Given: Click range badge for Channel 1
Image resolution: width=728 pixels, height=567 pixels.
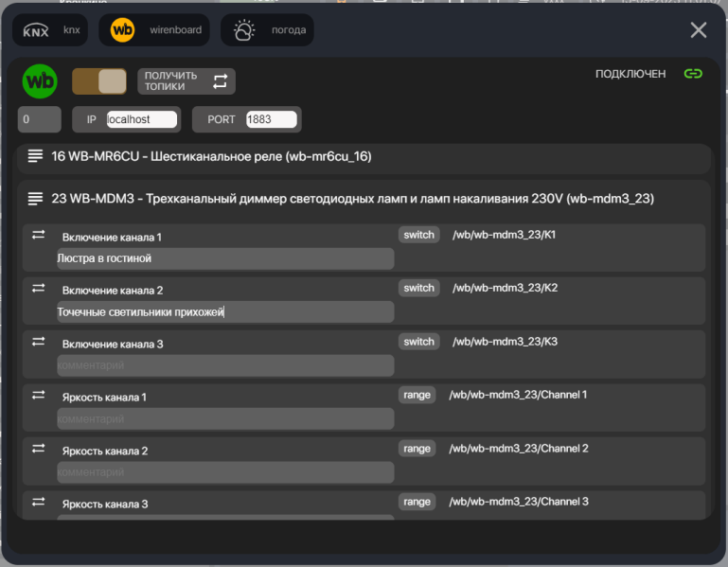Looking at the screenshot, I should (x=417, y=395).
